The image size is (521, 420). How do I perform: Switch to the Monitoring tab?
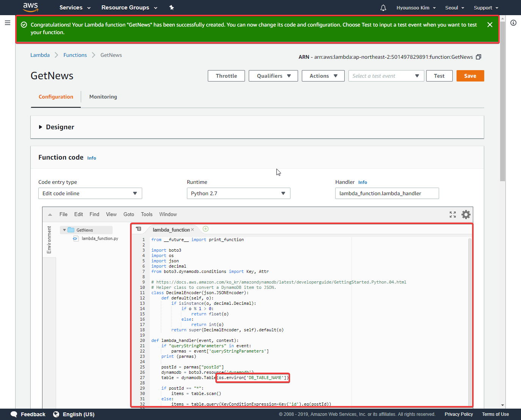pos(103,97)
